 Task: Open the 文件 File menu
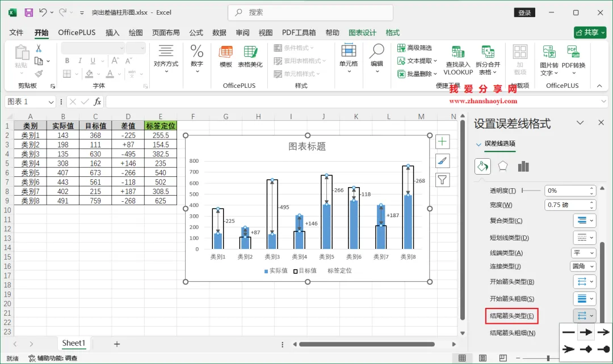pyautogui.click(x=16, y=32)
